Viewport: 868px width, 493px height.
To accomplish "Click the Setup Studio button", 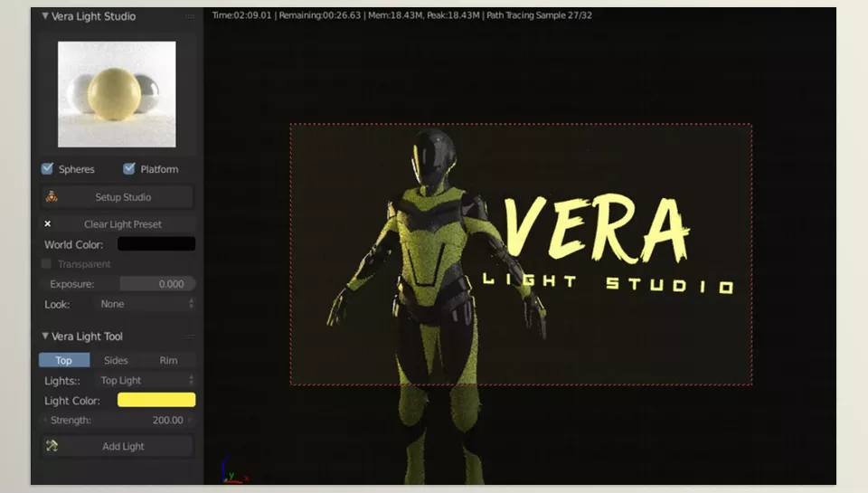I will click(x=118, y=197).
